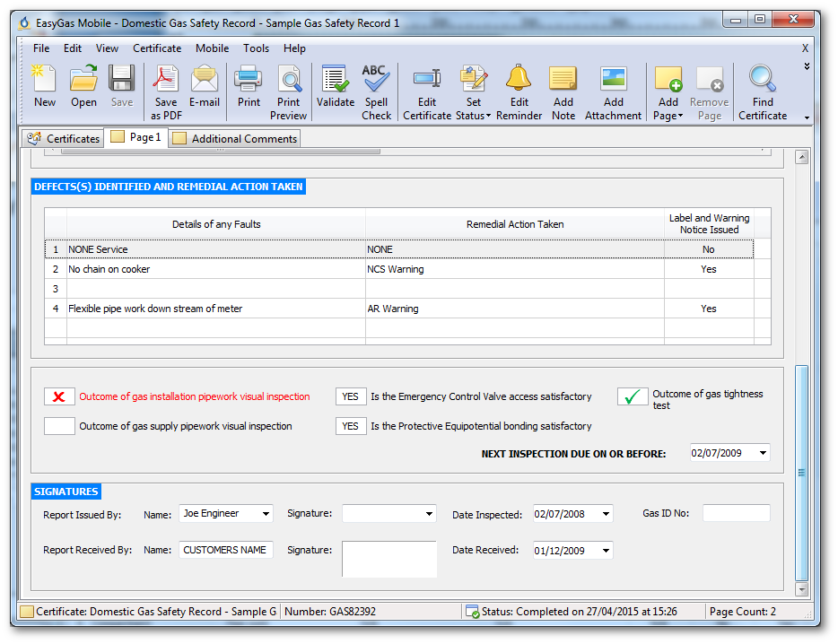Click the horizontal scrollbar thumb above defects
This screenshot has width=838, height=644.
tap(220, 152)
